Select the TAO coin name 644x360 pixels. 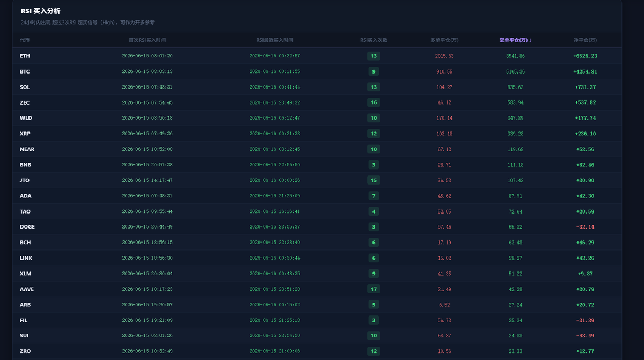(x=25, y=211)
